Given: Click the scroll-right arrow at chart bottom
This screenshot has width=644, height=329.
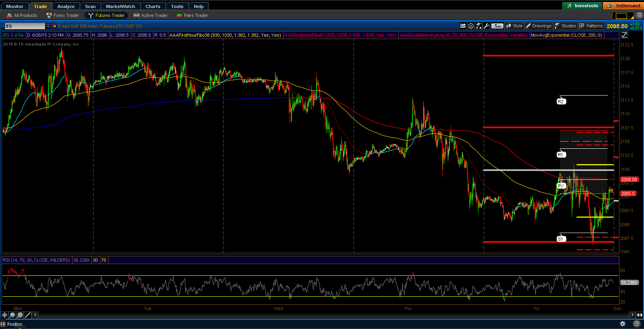Looking at the screenshot, I should [632, 315].
